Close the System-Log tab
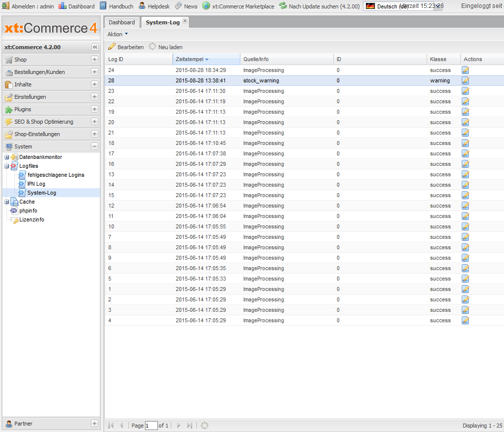Viewport: 504px width, 432px height. coord(185,21)
